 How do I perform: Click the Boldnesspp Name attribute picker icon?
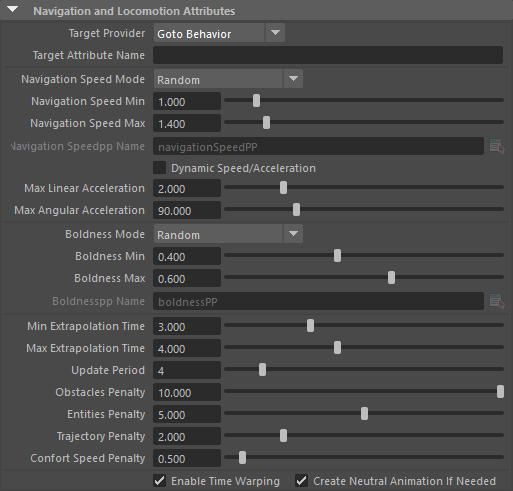pyautogui.click(x=497, y=301)
